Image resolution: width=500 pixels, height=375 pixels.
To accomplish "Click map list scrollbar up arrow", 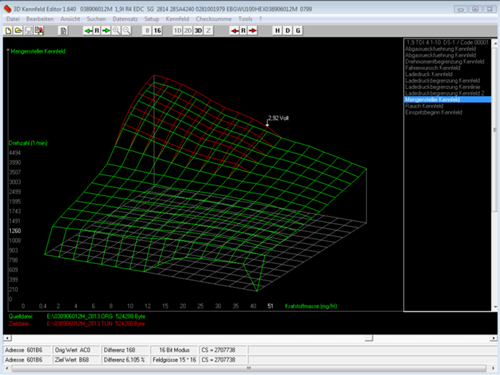I will pos(495,42).
